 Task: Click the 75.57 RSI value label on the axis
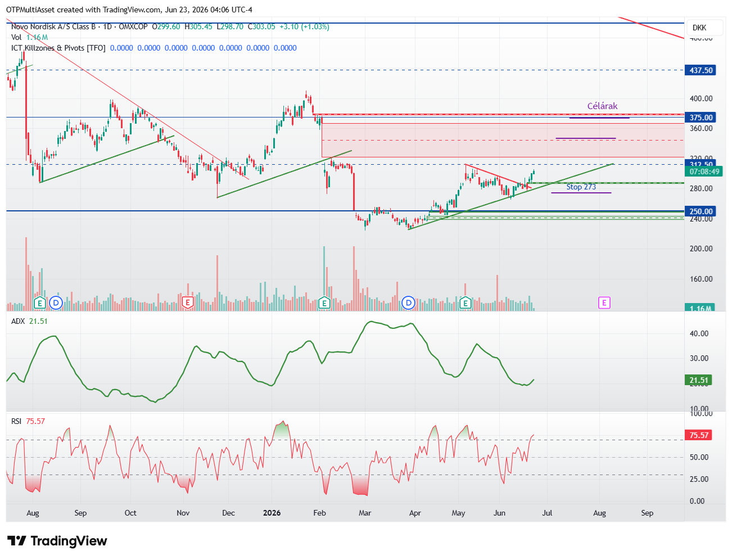pos(699,435)
